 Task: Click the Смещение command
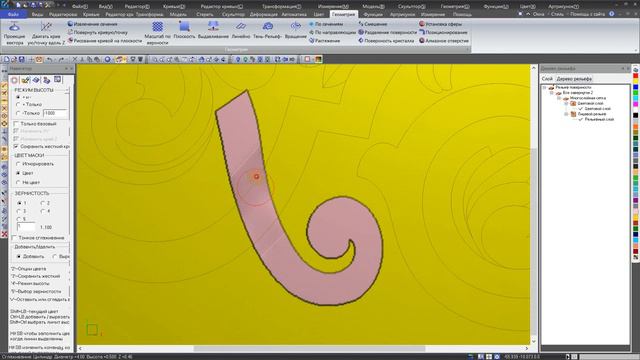[372, 24]
